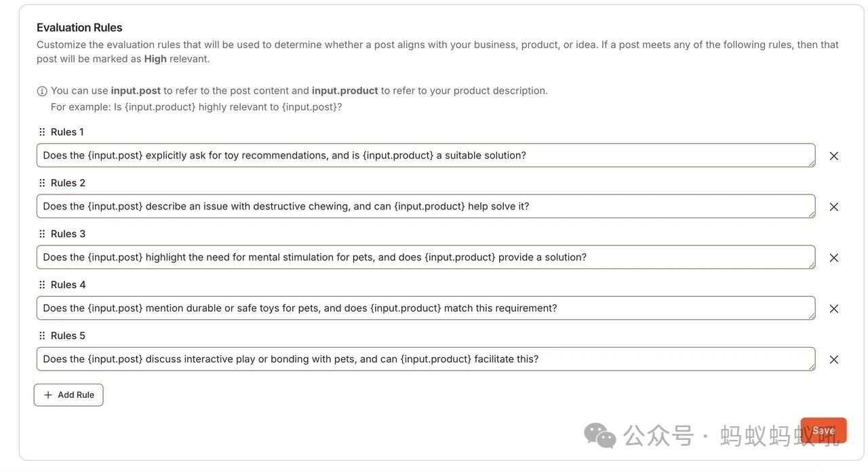Viewport: 868px width, 471px height.
Task: Click the X next to Rules 4
Action: [834, 308]
